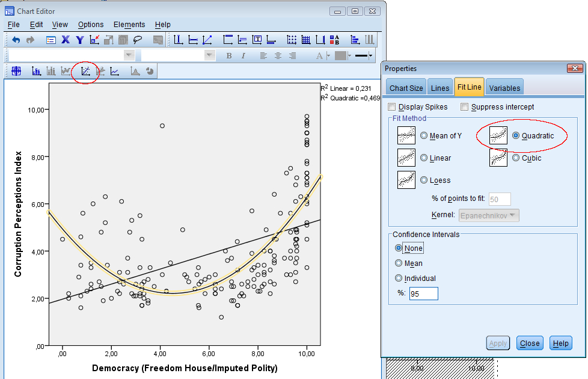Image resolution: width=588 pixels, height=379 pixels.
Task: Select the X axis icon
Action: (x=66, y=40)
